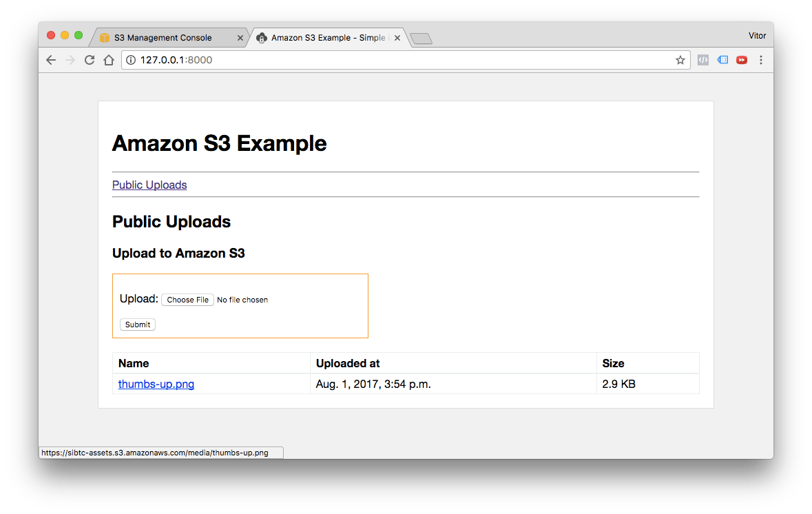Click the red fast-forward extension icon
This screenshot has width=812, height=514.
coord(741,60)
